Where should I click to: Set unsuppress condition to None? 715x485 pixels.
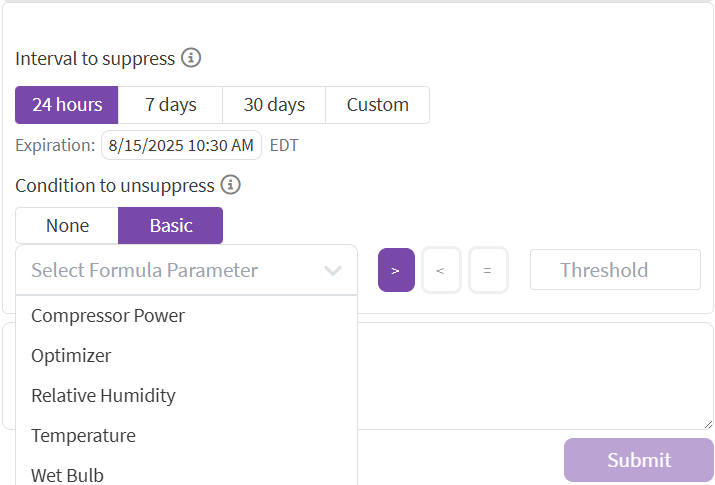point(67,226)
